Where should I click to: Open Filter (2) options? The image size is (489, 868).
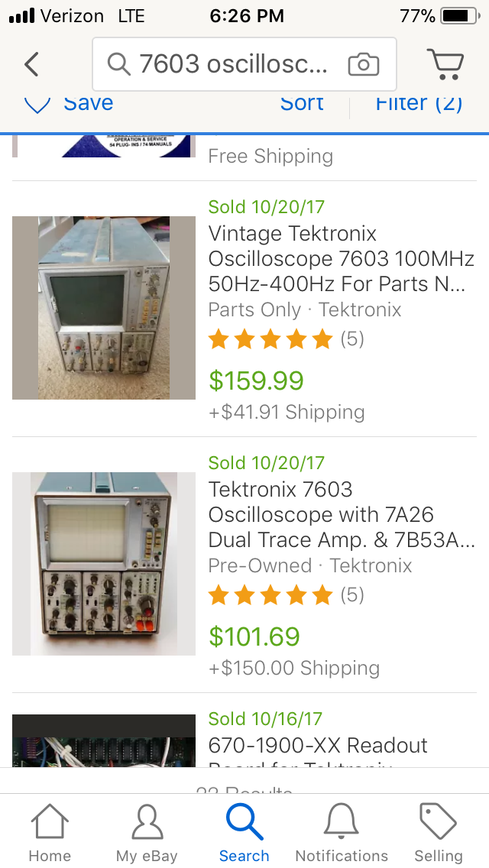click(419, 104)
